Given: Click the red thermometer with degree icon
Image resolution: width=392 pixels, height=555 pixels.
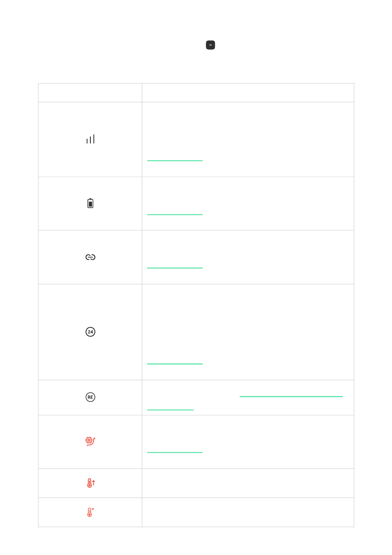Looking at the screenshot, I should 90,512.
